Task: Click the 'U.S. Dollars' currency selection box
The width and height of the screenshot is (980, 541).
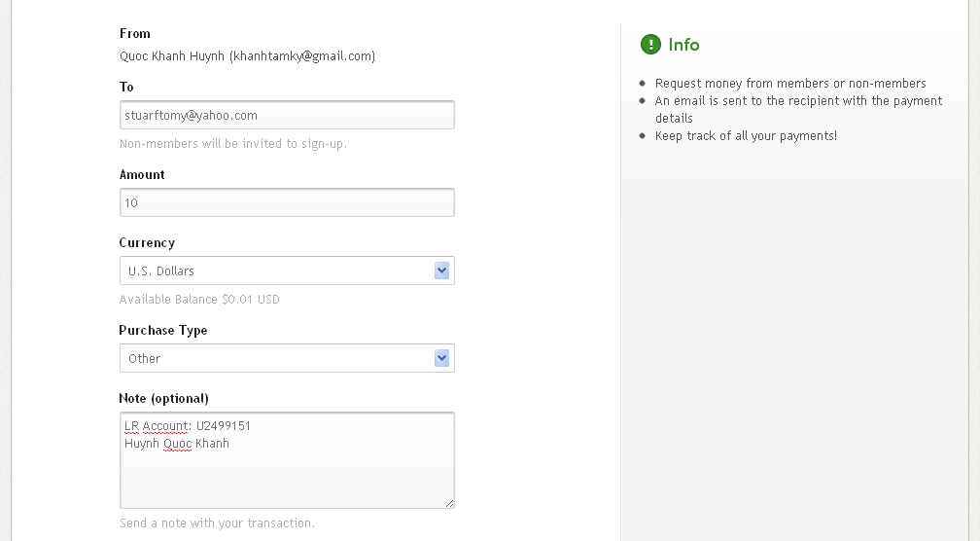Action: pos(276,270)
